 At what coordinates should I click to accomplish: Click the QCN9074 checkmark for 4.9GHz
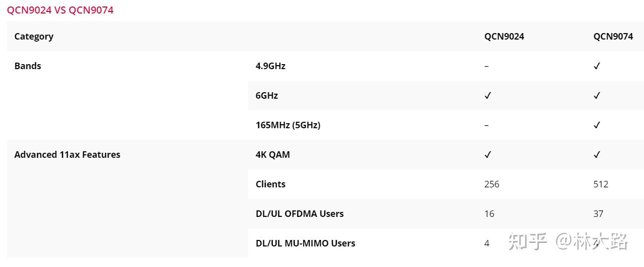[596, 66]
